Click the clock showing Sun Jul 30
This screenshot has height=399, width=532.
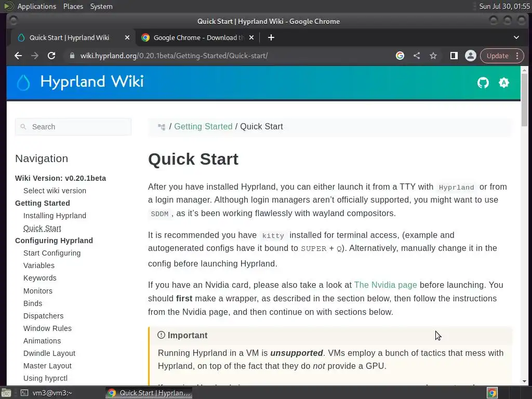click(x=504, y=6)
